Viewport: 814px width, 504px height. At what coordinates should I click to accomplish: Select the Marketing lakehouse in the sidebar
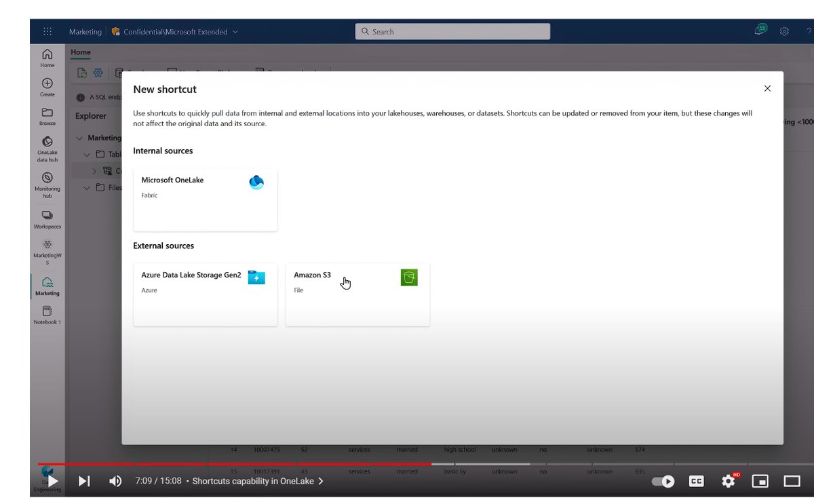(47, 286)
